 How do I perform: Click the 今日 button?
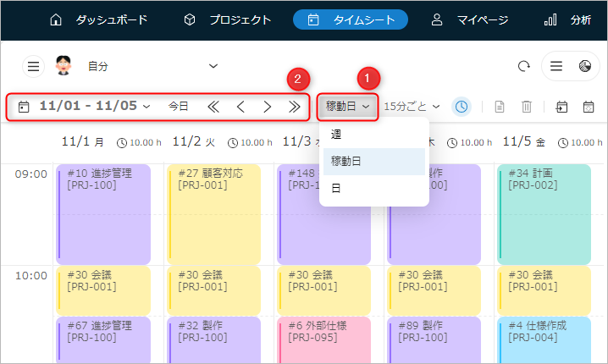[x=178, y=107]
